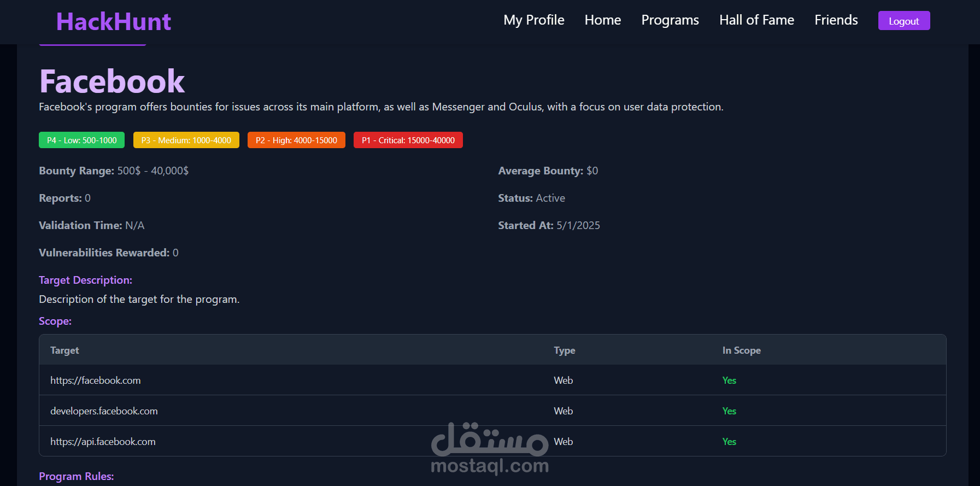Select the P1 - Critical: 15000-40000 badge
Viewport: 980px width, 486px height.
click(x=408, y=140)
